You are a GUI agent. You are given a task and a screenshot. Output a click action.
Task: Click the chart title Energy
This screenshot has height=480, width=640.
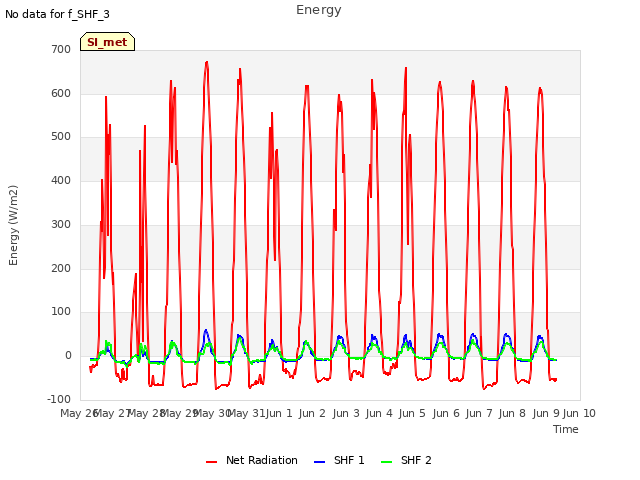(x=319, y=10)
